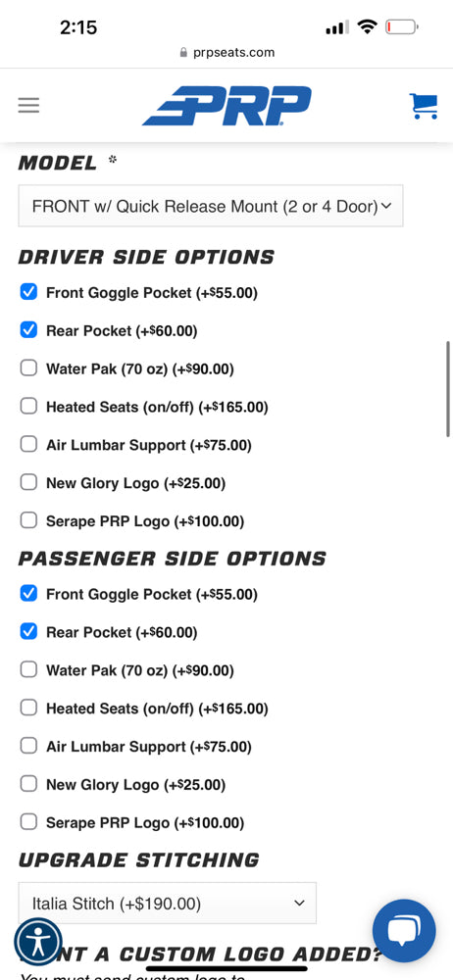Tap the lock icon beside prpseats.com
453x980 pixels.
click(183, 53)
